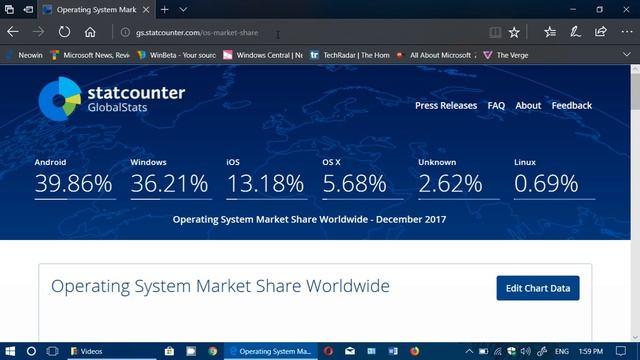The image size is (640, 360).
Task: Open a new tab
Action: tap(164, 9)
